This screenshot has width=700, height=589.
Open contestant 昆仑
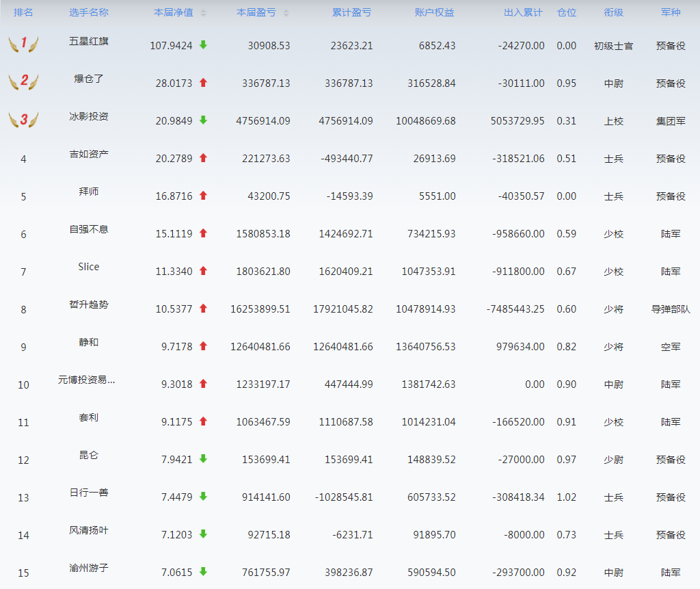coord(89,455)
